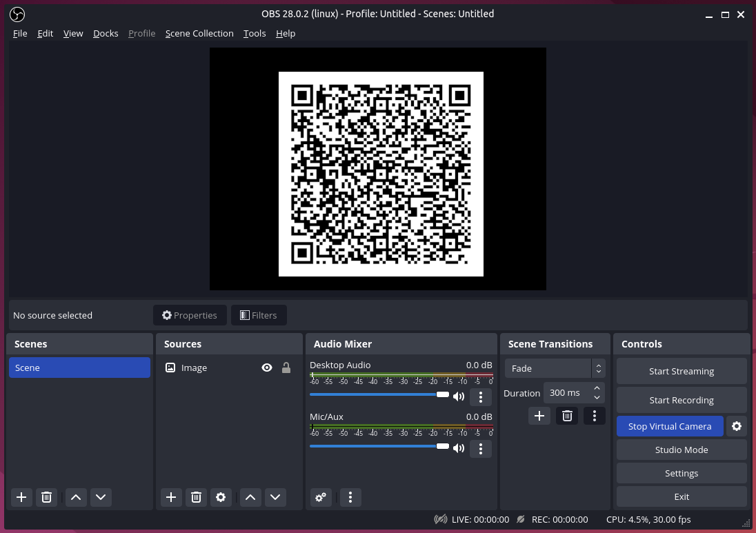This screenshot has height=533, width=756.
Task: Open the View menu
Action: (x=73, y=33)
